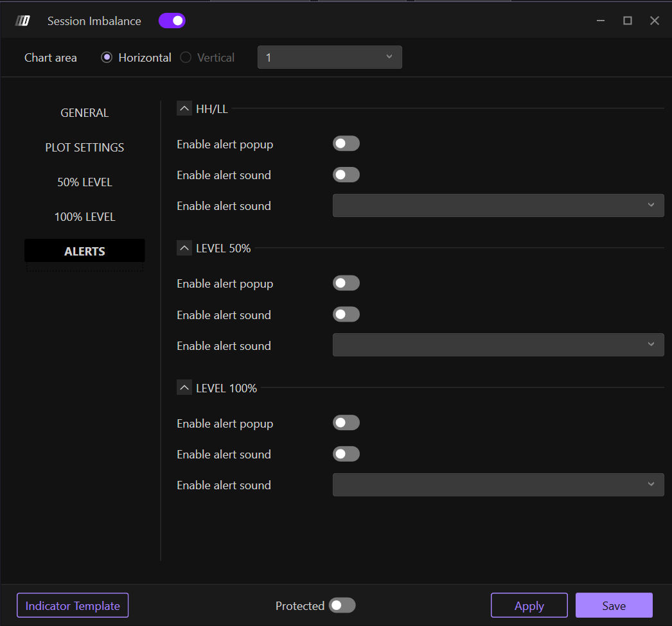This screenshot has height=626, width=672.
Task: Switch to the GENERAL tab
Action: (85, 113)
